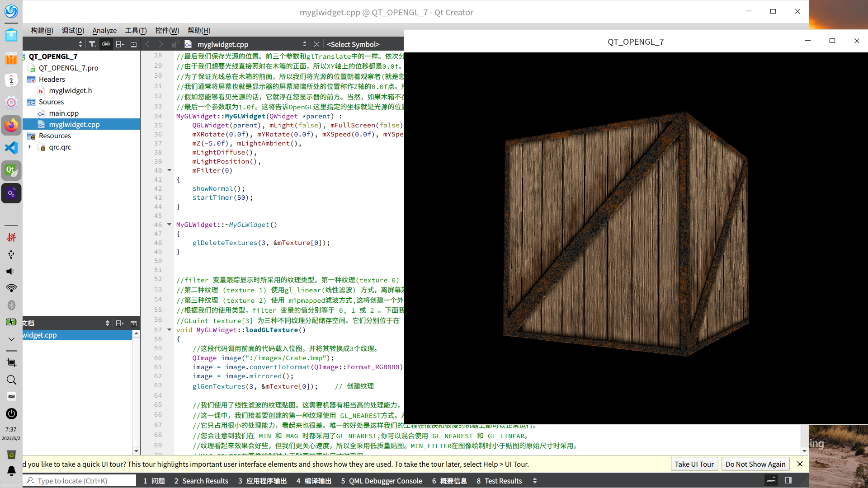Viewport: 868px width, 488px height.
Task: Switch to the Search Results output tab
Action: click(201, 481)
